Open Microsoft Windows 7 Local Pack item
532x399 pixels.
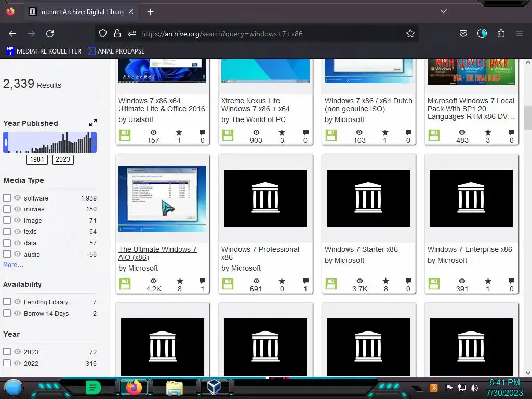(471, 109)
